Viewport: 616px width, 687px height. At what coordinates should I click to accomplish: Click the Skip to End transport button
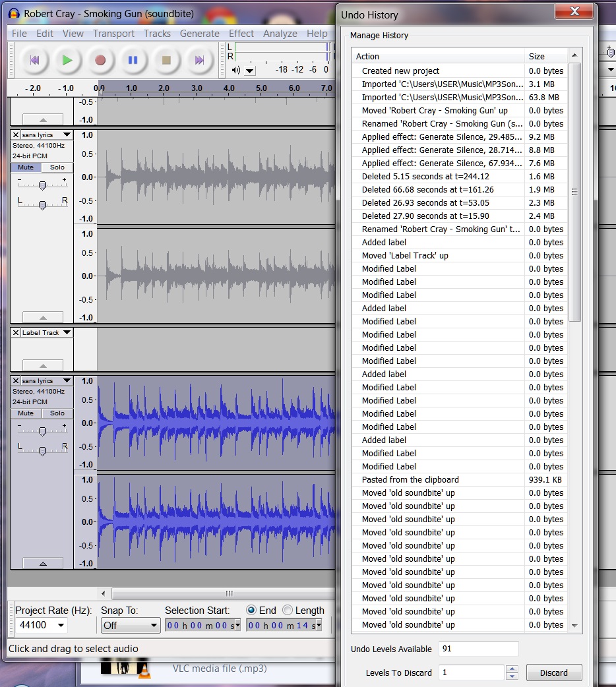pyautogui.click(x=199, y=60)
